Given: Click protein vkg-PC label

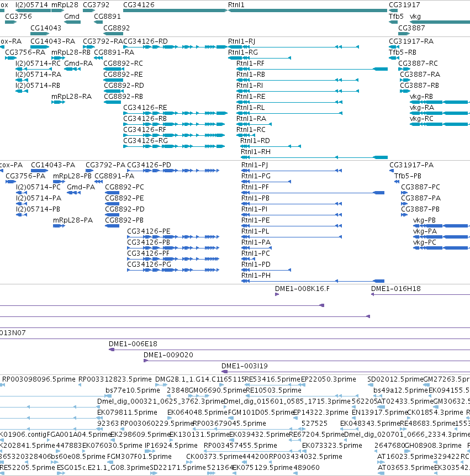Looking at the screenshot, I should click(x=425, y=242).
